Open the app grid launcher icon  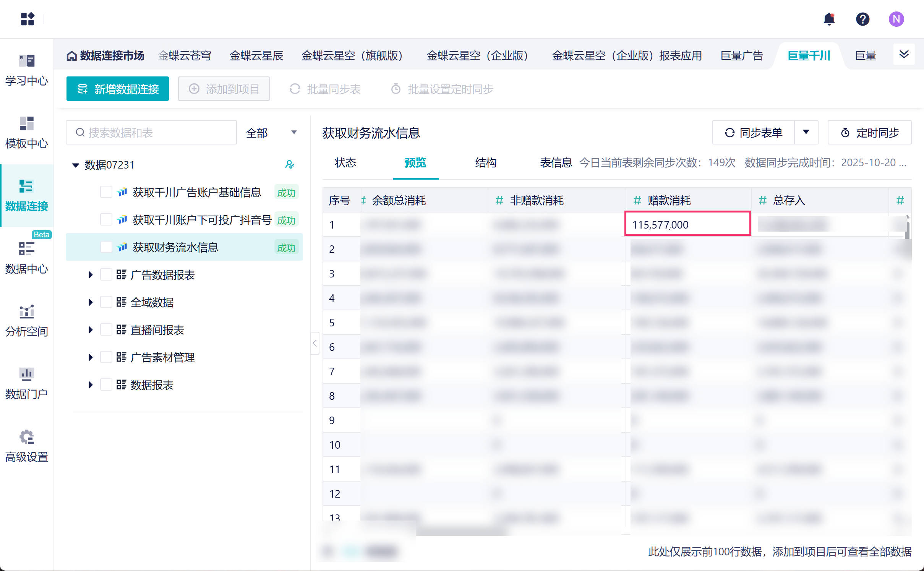28,19
